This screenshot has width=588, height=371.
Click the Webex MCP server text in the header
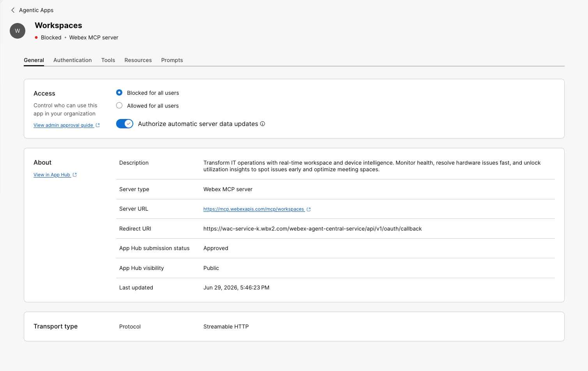(x=94, y=37)
